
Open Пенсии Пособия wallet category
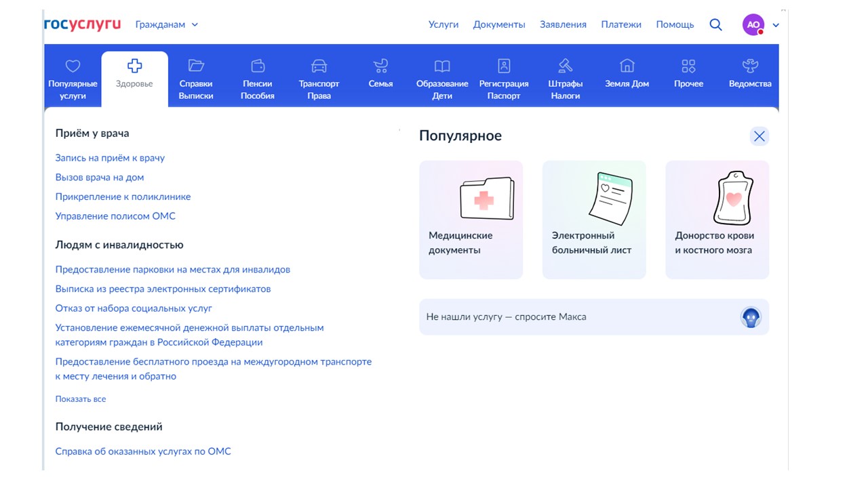pos(258,79)
